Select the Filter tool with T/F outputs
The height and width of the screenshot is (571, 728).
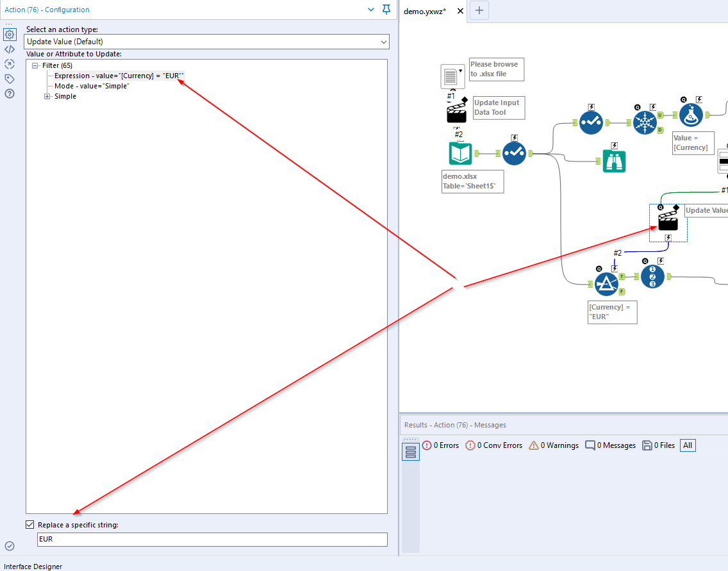click(x=606, y=283)
